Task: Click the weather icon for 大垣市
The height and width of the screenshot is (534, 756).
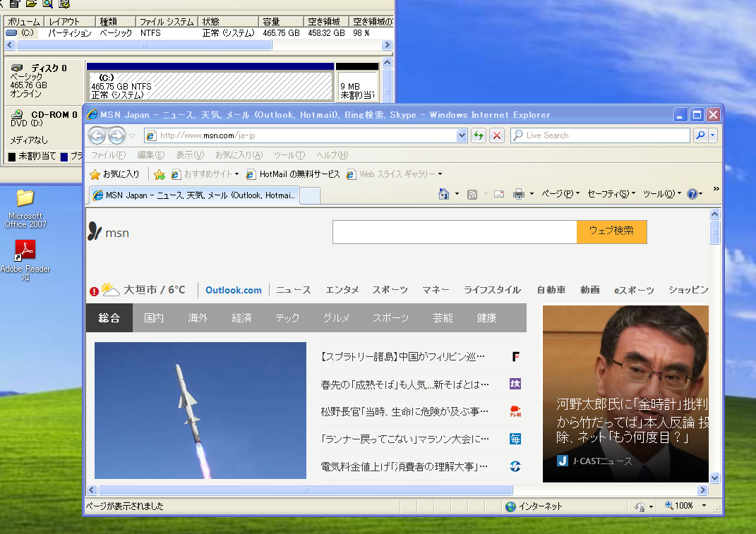Action: 110,290
